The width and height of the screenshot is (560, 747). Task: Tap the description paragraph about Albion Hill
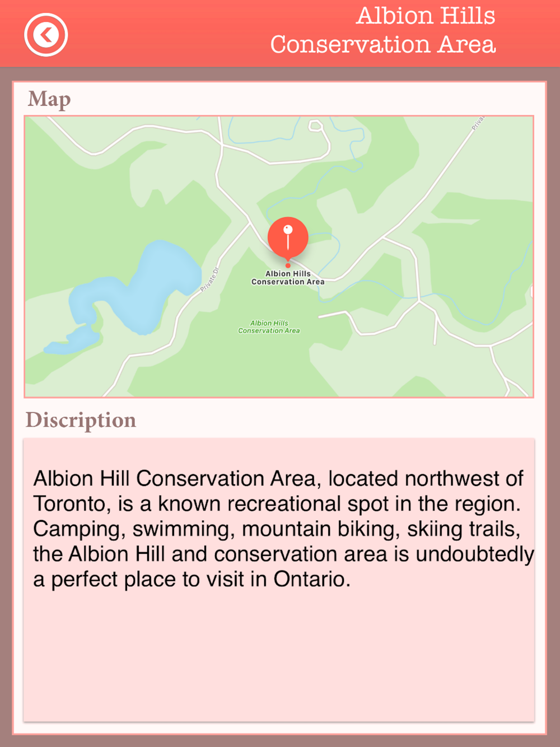click(283, 529)
